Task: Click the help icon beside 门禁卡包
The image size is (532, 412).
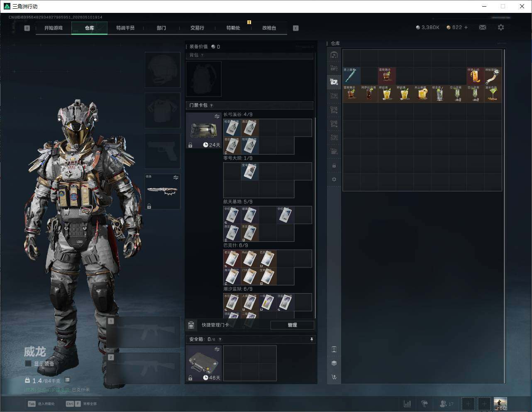Action: [x=212, y=105]
